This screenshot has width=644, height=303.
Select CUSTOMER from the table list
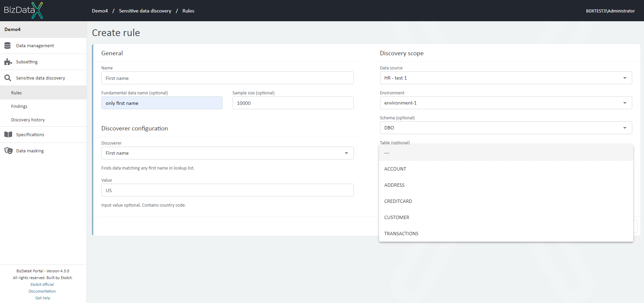pyautogui.click(x=506, y=217)
